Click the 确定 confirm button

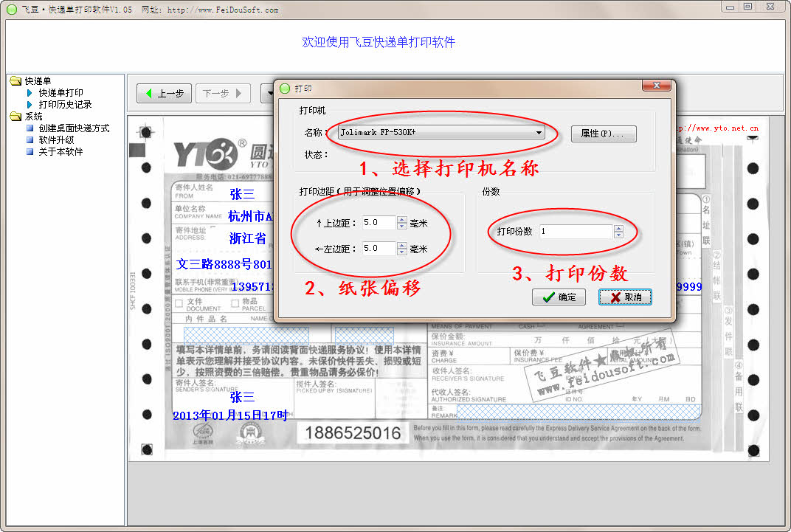[x=559, y=297]
